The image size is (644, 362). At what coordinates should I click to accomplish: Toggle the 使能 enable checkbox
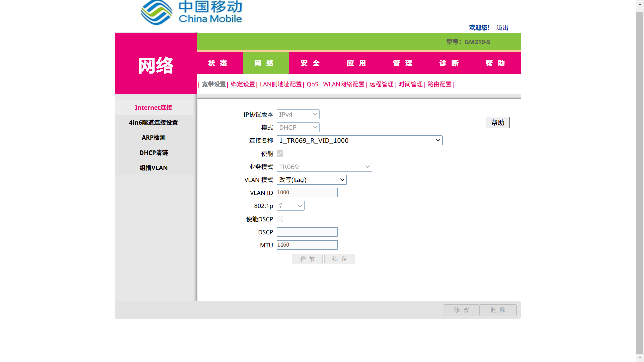280,154
